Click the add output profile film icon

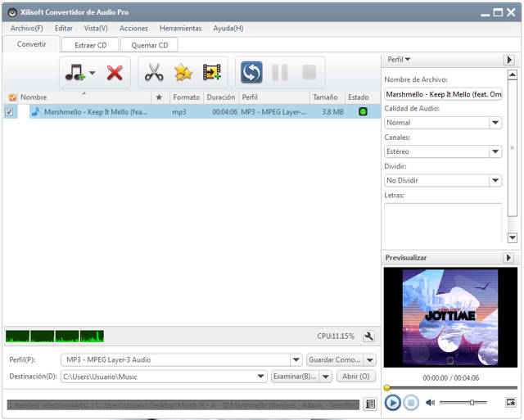pos(212,72)
